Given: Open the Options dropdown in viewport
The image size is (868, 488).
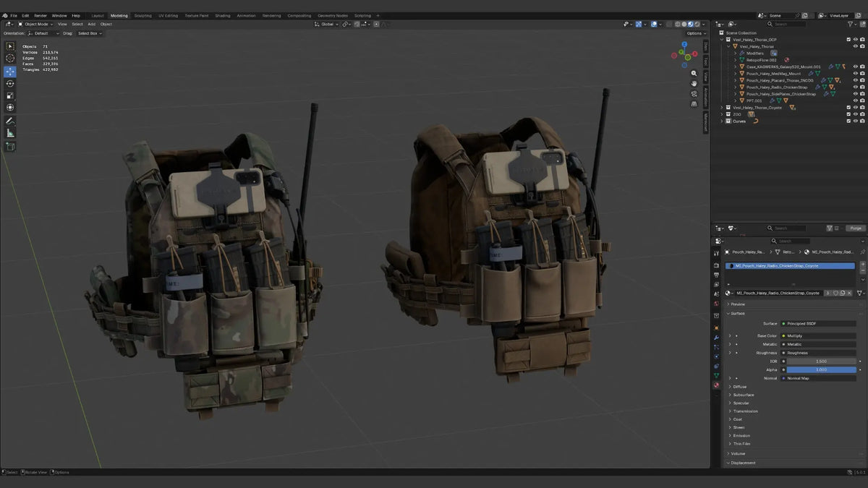Looking at the screenshot, I should click(694, 33).
